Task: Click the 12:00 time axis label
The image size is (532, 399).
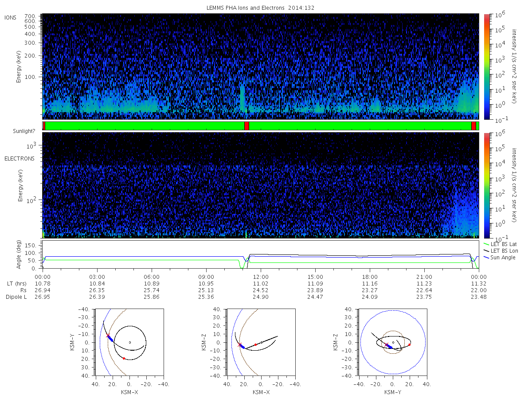Action: point(261,277)
